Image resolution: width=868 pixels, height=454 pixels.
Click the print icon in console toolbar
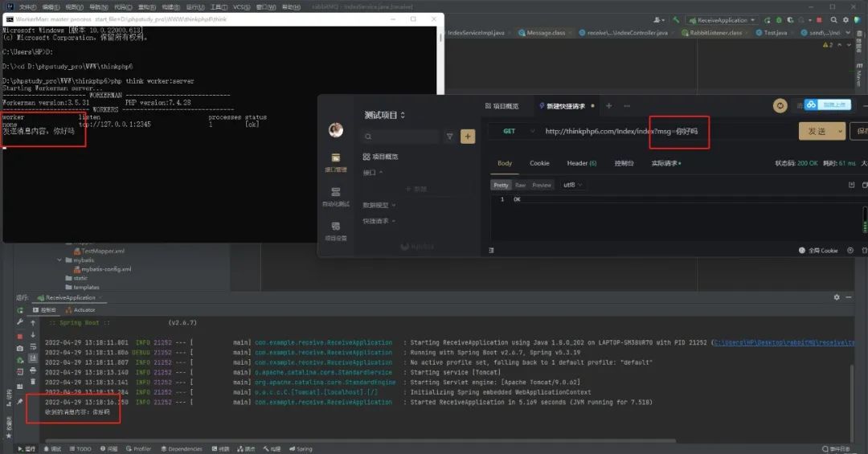coord(33,370)
